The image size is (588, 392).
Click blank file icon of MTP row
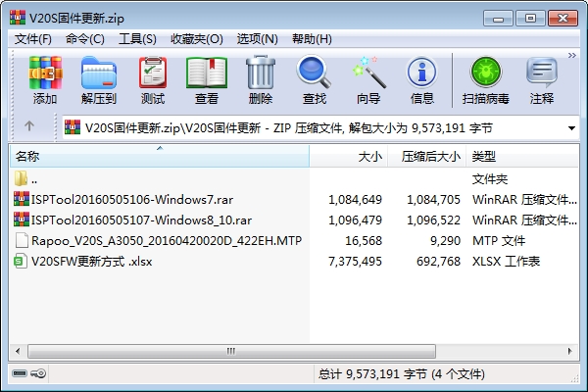coord(22,240)
